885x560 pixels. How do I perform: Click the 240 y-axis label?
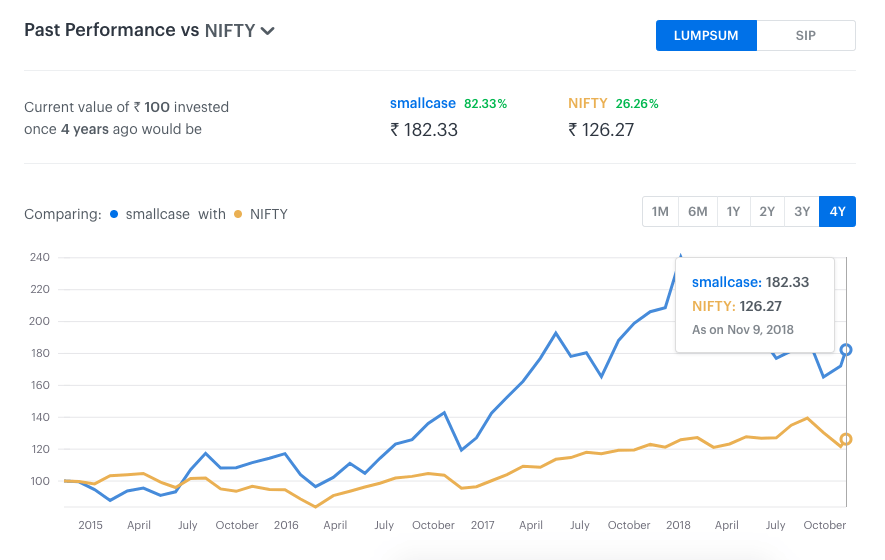40,257
